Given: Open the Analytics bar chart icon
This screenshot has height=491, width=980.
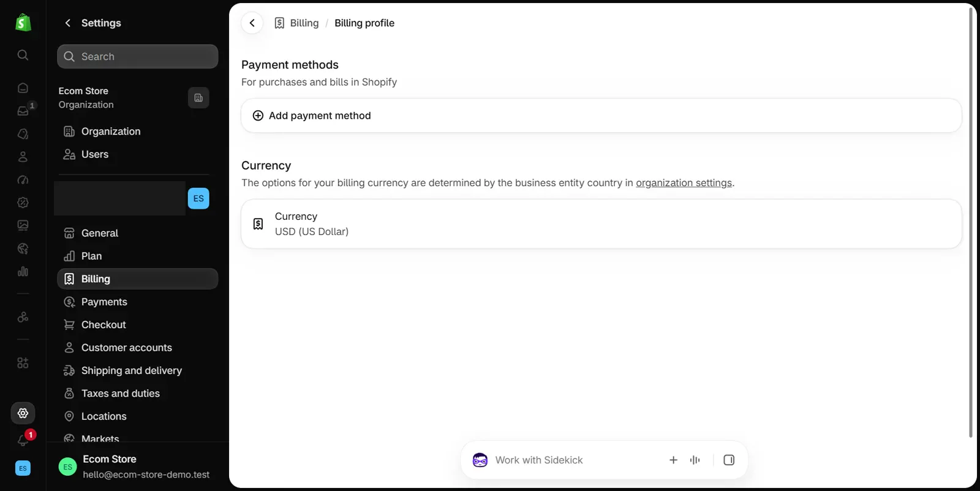Looking at the screenshot, I should (23, 271).
